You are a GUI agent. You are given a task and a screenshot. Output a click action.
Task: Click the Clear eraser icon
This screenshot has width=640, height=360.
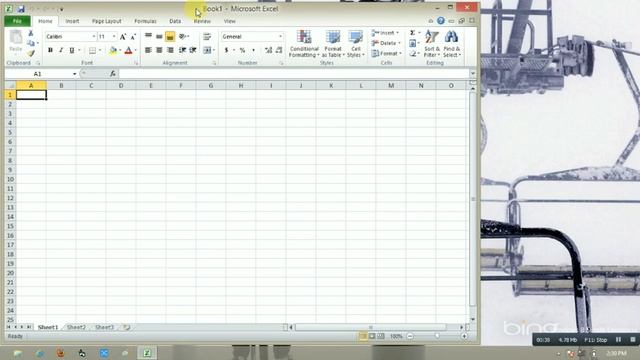413,53
